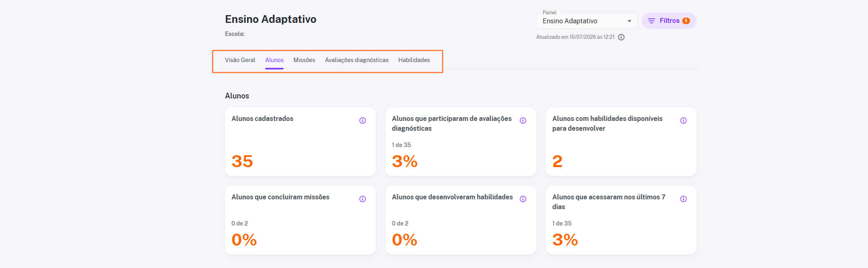The width and height of the screenshot is (868, 268).
Task: Go to Avaliações diagnósticas tab
Action: 357,60
